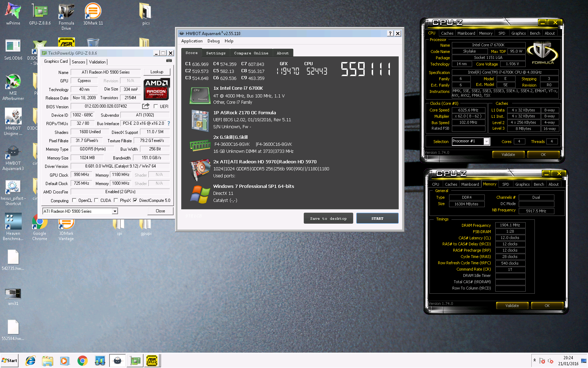The image size is (588, 368).
Task: Switch to the Settings tab in Aquamark
Action: (x=216, y=53)
